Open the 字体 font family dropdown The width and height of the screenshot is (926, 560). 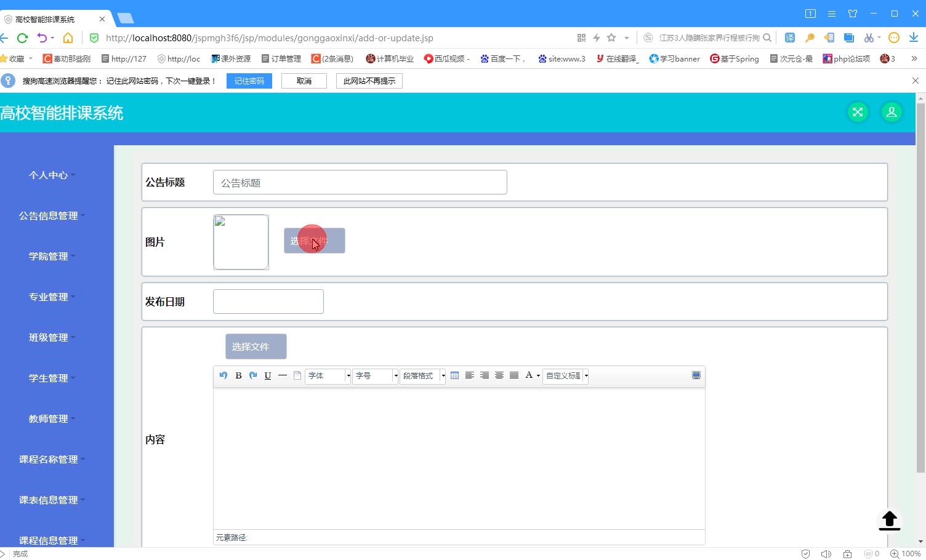point(328,376)
